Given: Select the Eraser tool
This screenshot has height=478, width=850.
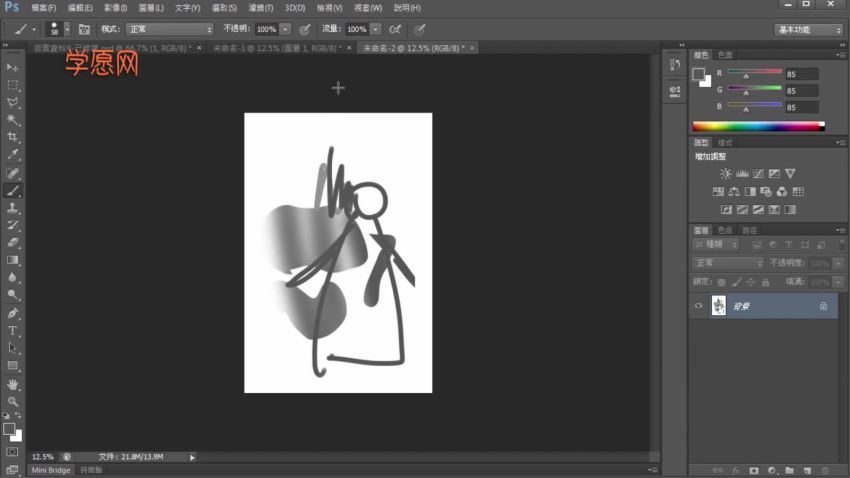Looking at the screenshot, I should point(12,243).
